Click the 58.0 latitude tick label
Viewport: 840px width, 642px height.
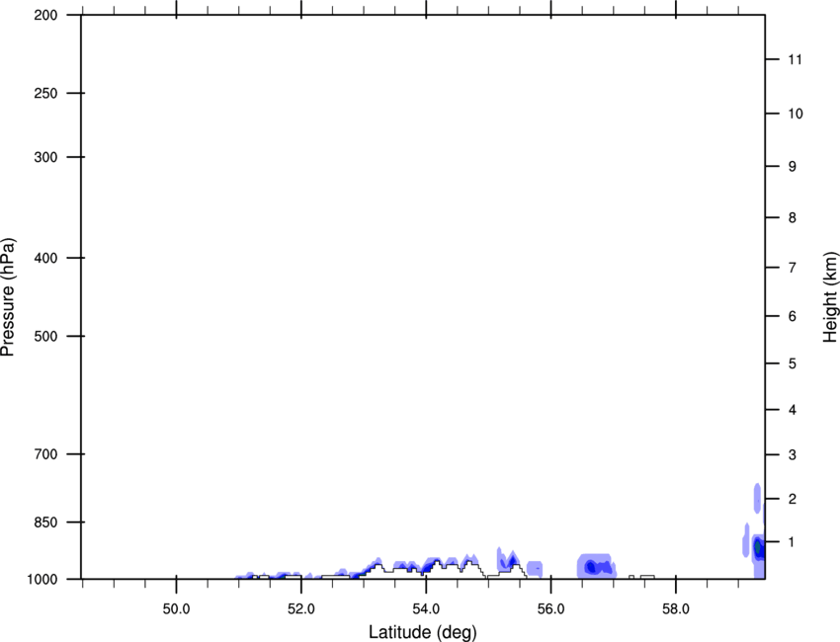coord(676,609)
